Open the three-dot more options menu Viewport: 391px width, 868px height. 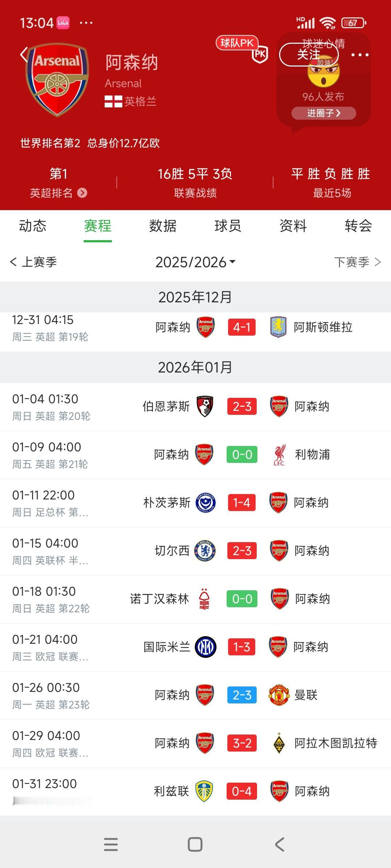tap(360, 55)
